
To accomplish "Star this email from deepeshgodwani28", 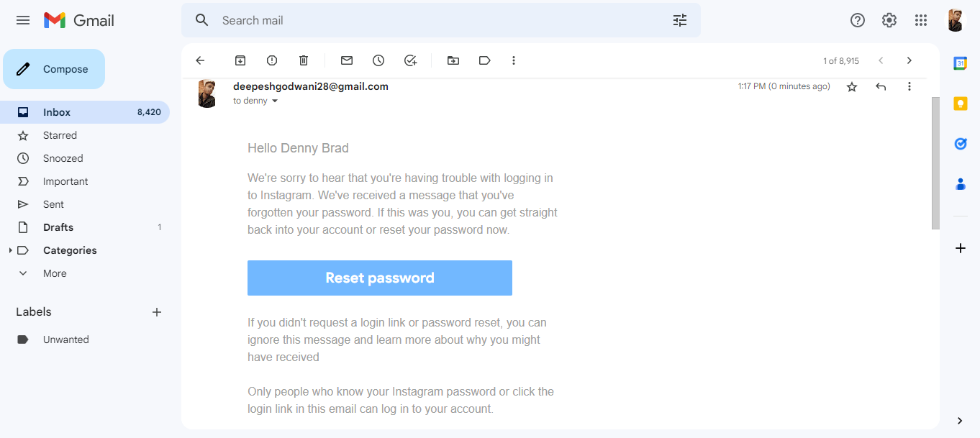I will (852, 86).
